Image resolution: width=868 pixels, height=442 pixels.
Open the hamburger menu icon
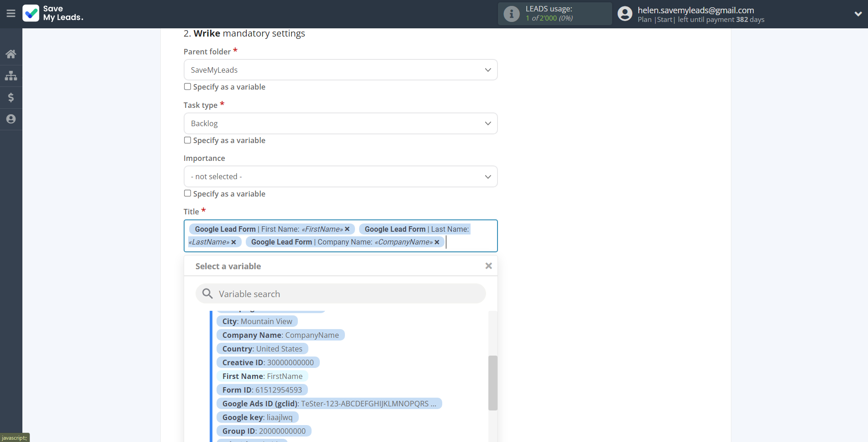pyautogui.click(x=11, y=14)
